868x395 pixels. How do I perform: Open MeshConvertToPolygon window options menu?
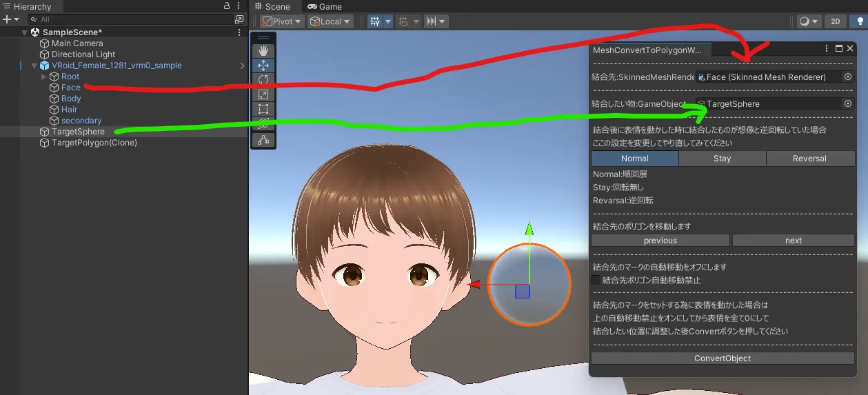tap(827, 49)
